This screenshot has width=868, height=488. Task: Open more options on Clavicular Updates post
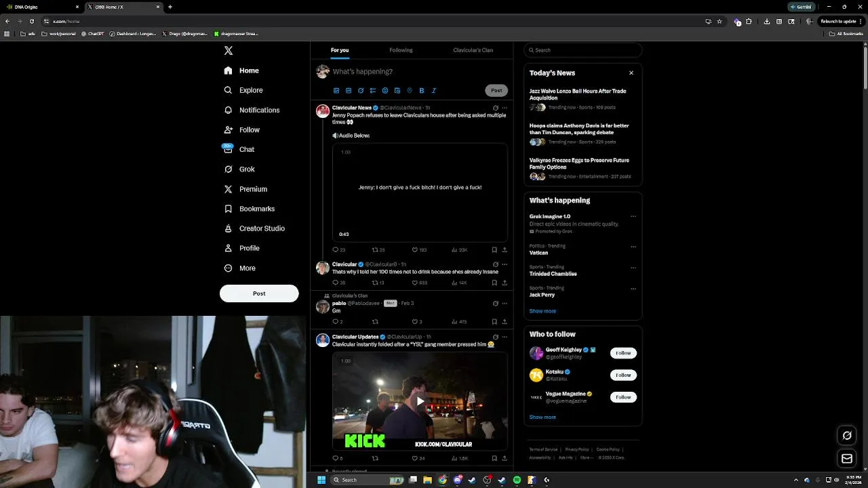click(x=505, y=337)
